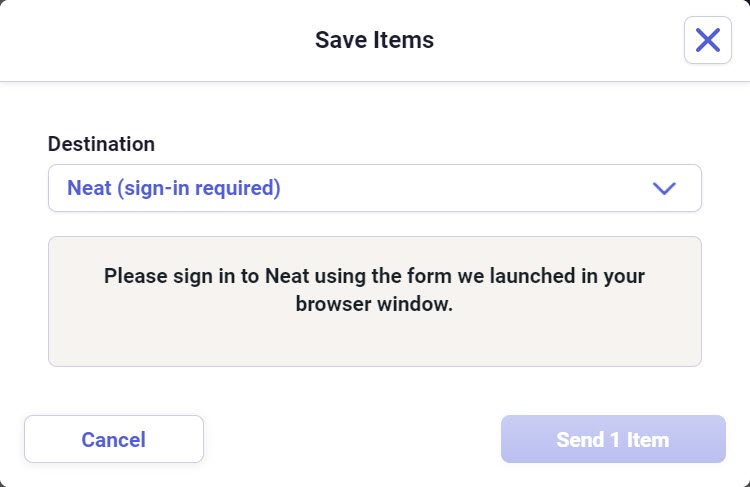
Task: Click the word "Neat" in the destination selector
Action: pos(89,188)
